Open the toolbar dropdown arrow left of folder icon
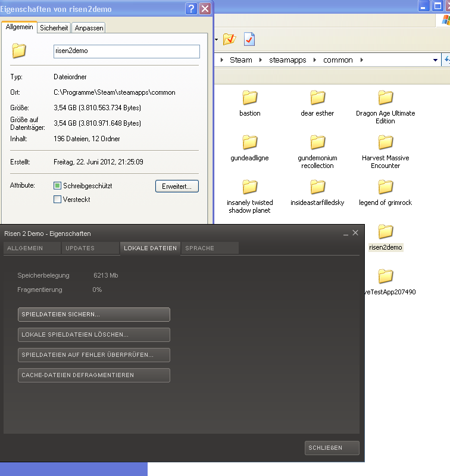 [216, 39]
